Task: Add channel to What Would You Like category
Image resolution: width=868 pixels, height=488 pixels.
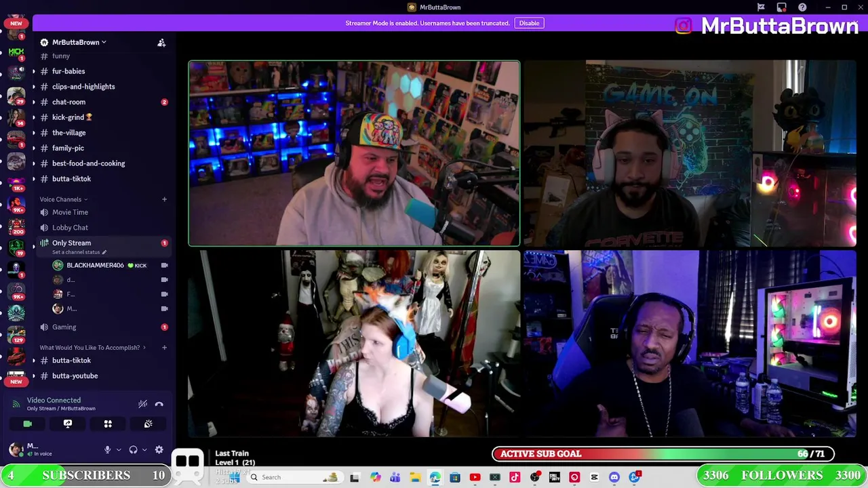Action: tap(164, 348)
